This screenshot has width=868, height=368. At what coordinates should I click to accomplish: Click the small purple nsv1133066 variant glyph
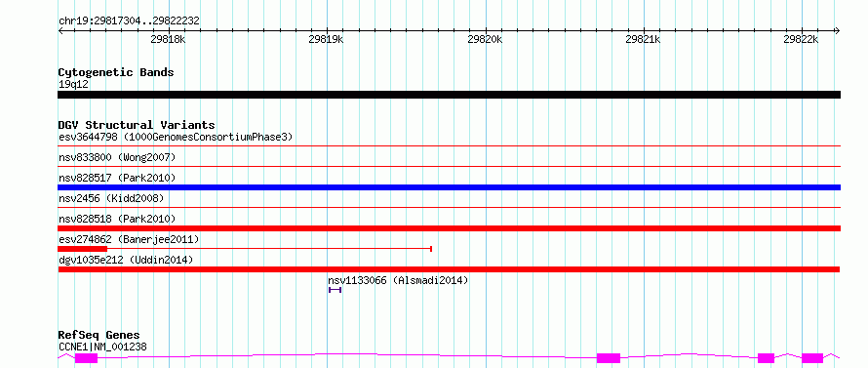coord(335,290)
